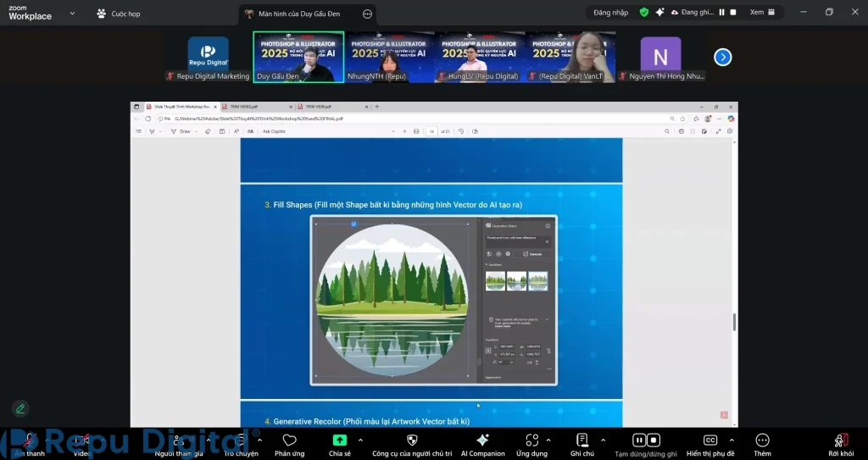Viewport: 868px width, 460px height.
Task: Open Công cụ của người chủ trì
Action: click(412, 441)
